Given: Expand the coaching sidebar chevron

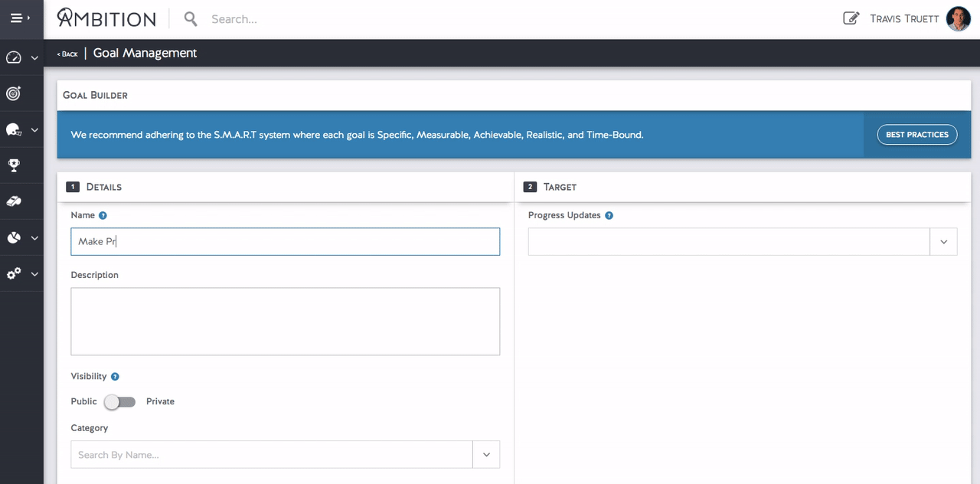Looking at the screenshot, I should click(34, 130).
